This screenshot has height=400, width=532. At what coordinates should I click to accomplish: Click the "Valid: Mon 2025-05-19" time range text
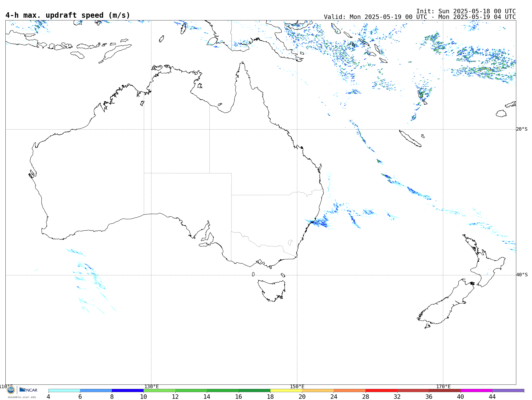tap(420, 17)
